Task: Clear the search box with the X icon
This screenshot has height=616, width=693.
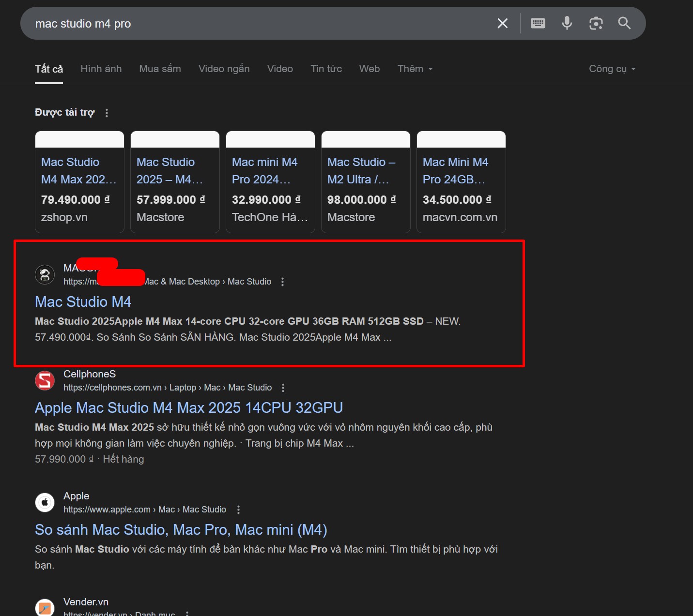Action: (503, 23)
